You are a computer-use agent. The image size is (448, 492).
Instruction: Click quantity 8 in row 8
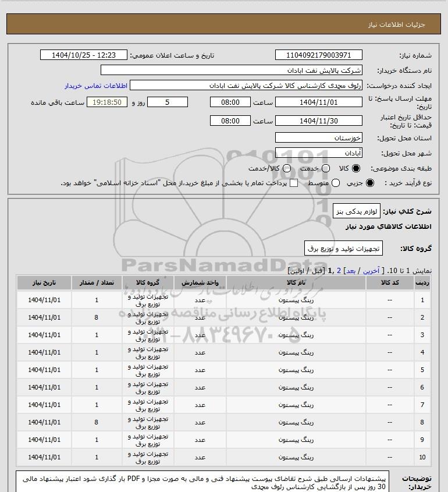(97, 422)
